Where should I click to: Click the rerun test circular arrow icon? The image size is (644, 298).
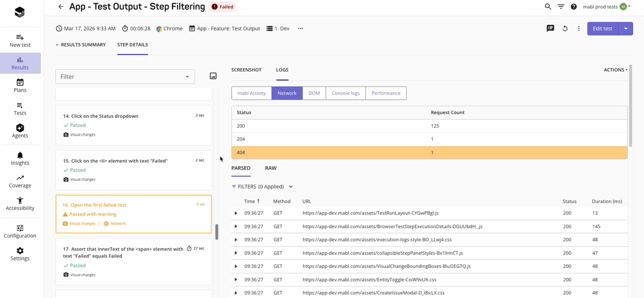click(565, 29)
